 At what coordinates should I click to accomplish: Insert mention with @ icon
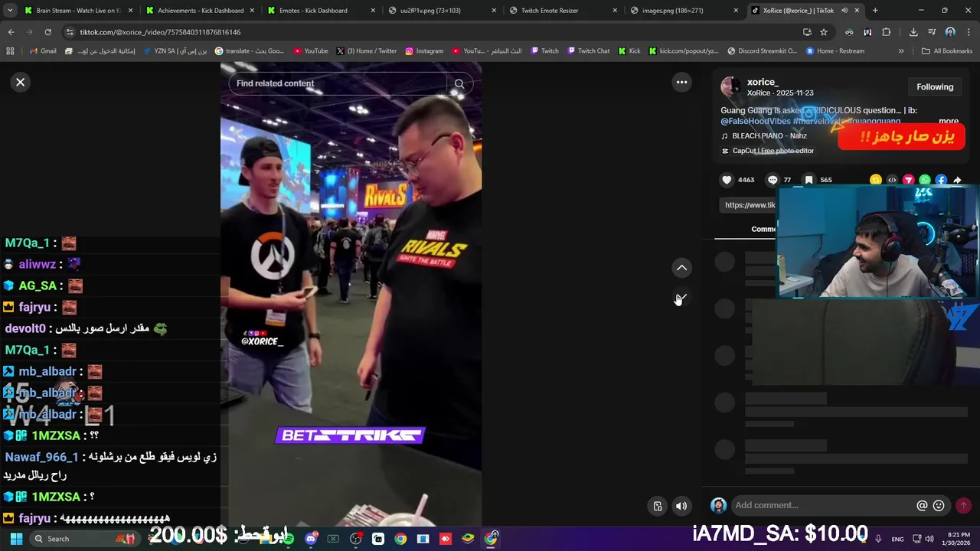923,505
